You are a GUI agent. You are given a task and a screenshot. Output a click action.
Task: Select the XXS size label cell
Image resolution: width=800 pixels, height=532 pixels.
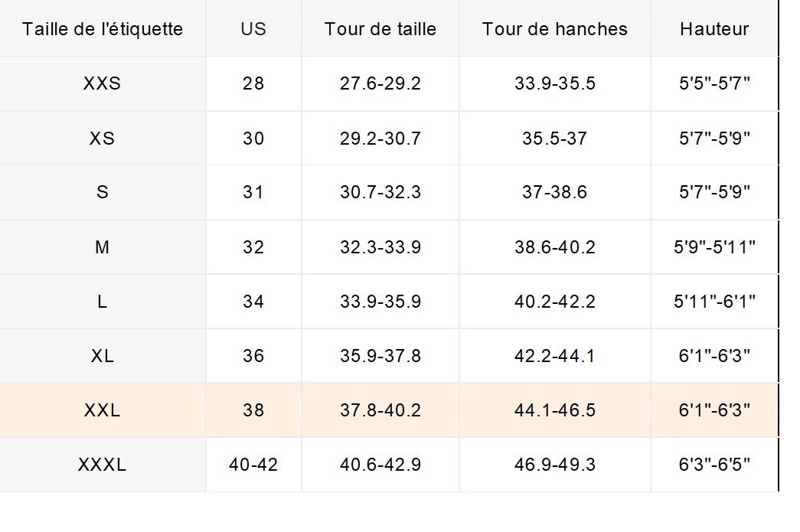[103, 83]
